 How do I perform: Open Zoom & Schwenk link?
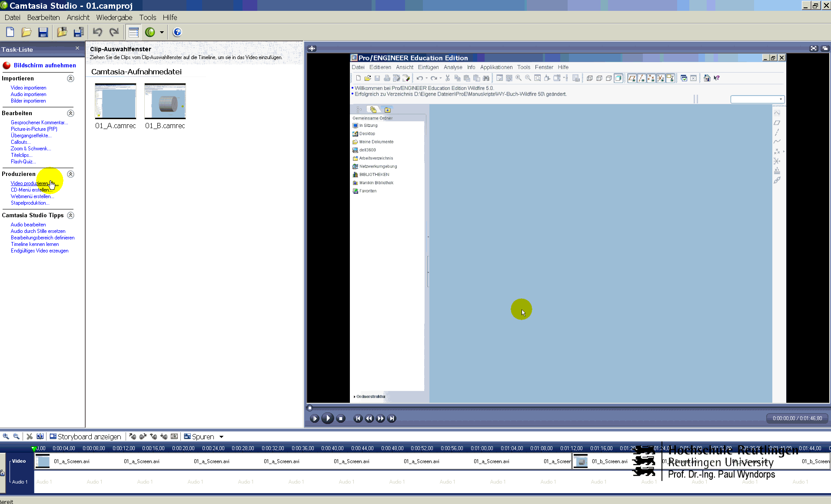coord(31,149)
